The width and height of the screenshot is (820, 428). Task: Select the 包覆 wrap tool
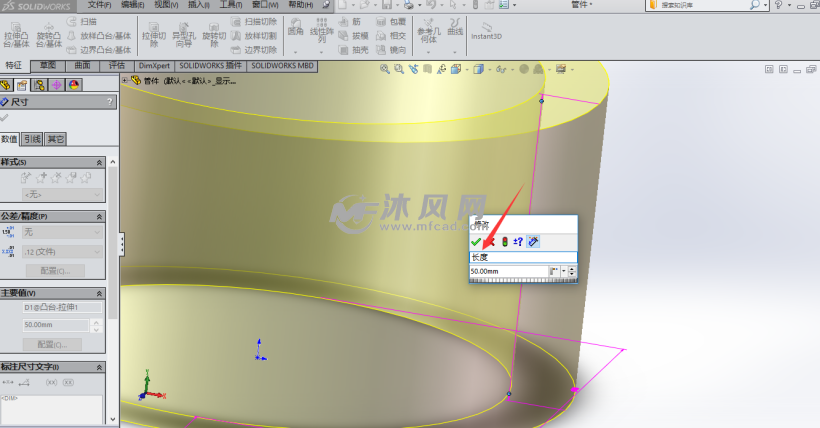pos(391,21)
